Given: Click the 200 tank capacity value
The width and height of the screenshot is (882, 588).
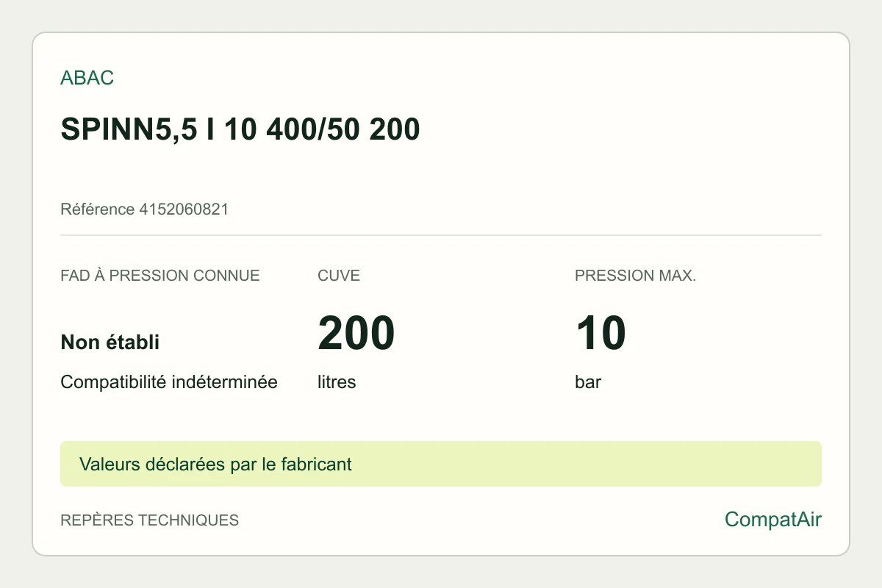Looking at the screenshot, I should (356, 333).
